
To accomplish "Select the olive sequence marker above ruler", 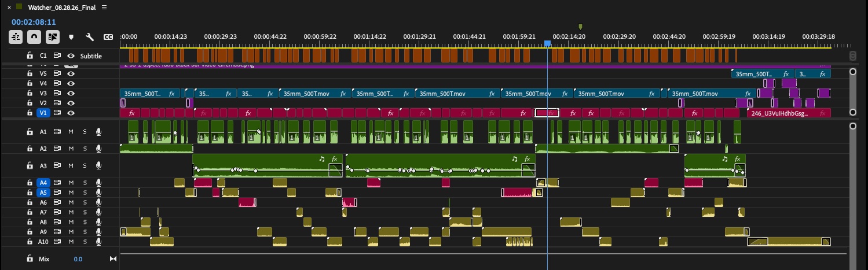I will pyautogui.click(x=580, y=26).
